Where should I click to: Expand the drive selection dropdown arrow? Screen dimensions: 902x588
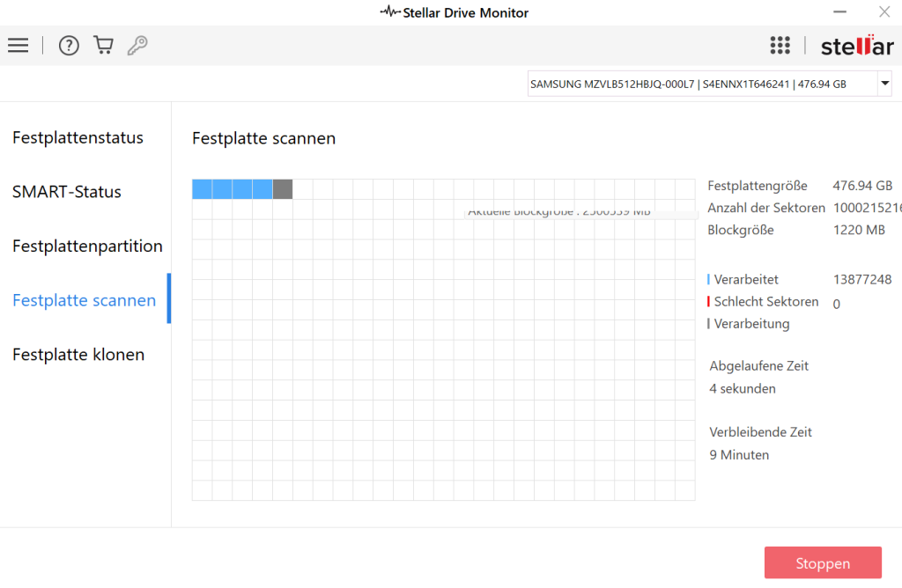[x=884, y=85]
